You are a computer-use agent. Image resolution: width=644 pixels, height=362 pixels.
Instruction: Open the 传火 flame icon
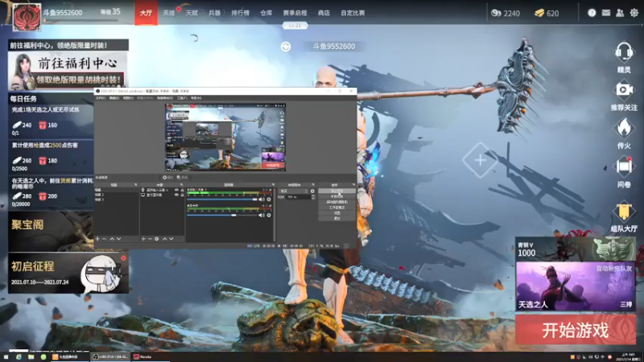click(624, 128)
